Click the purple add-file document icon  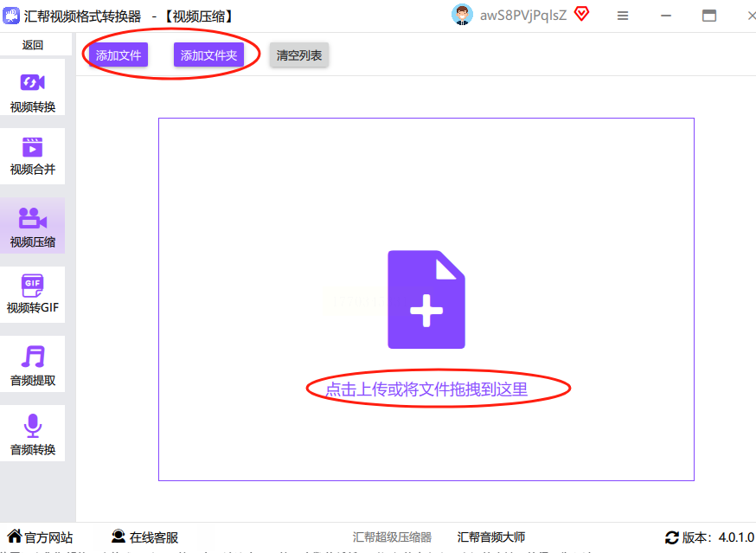[x=426, y=299]
